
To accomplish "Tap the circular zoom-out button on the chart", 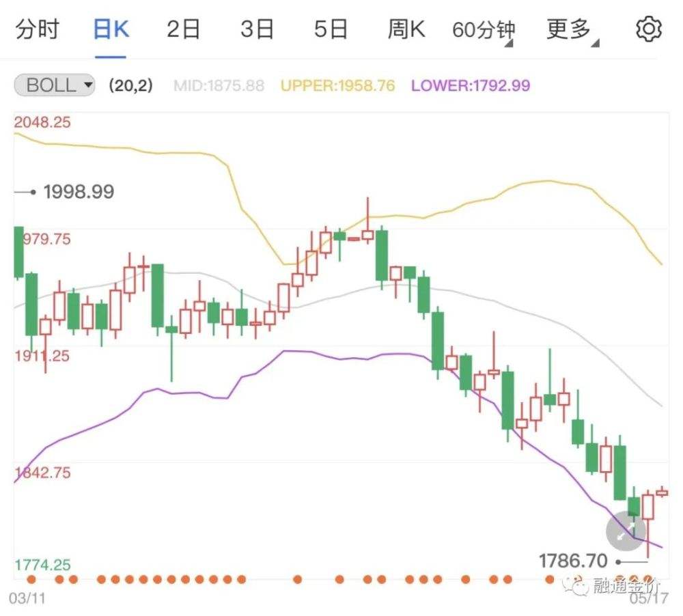I will [626, 532].
